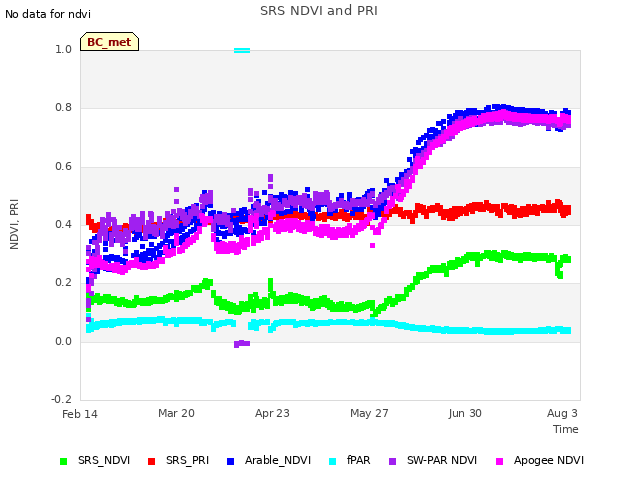Select the SW-PAR NDVI legend label
640x480 pixels.
pos(442,460)
